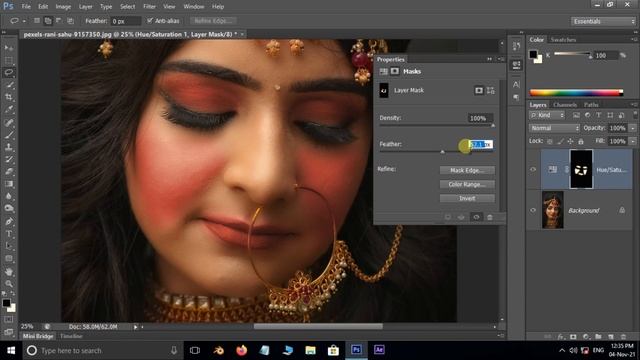The width and height of the screenshot is (640, 360).
Task: Open the Layer menu
Action: (x=85, y=7)
